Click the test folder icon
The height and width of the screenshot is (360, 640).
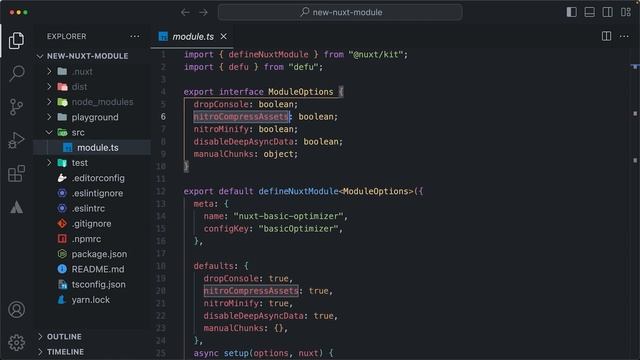point(62,163)
